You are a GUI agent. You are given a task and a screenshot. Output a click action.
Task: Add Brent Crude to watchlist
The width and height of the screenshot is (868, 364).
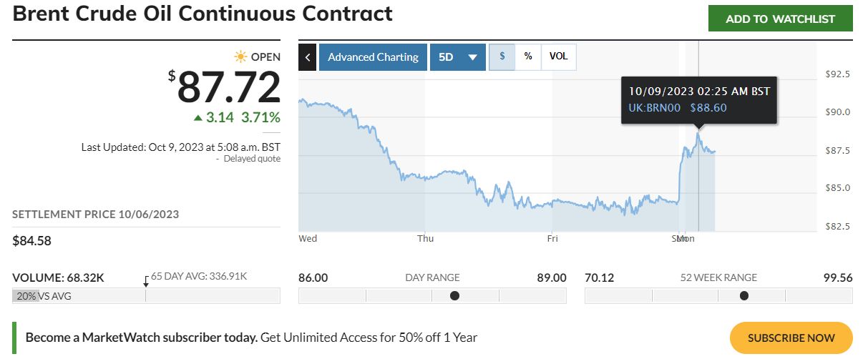coord(781,19)
